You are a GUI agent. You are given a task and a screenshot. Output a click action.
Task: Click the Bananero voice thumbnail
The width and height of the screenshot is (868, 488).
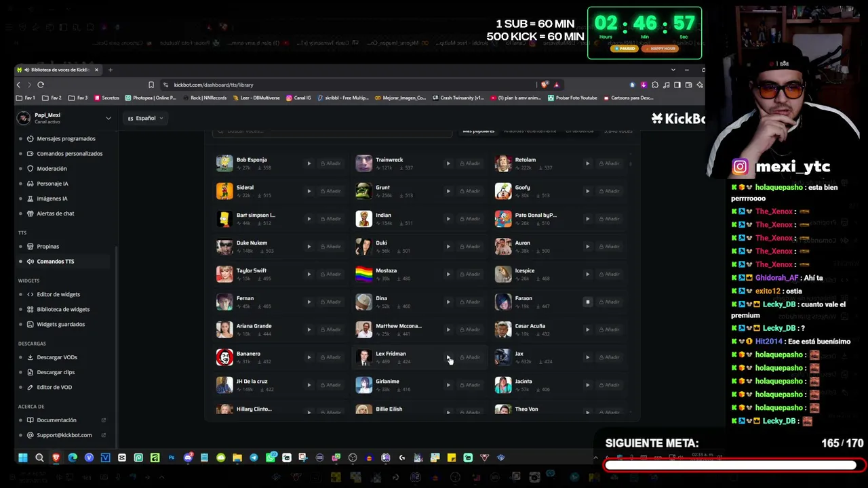click(x=224, y=357)
